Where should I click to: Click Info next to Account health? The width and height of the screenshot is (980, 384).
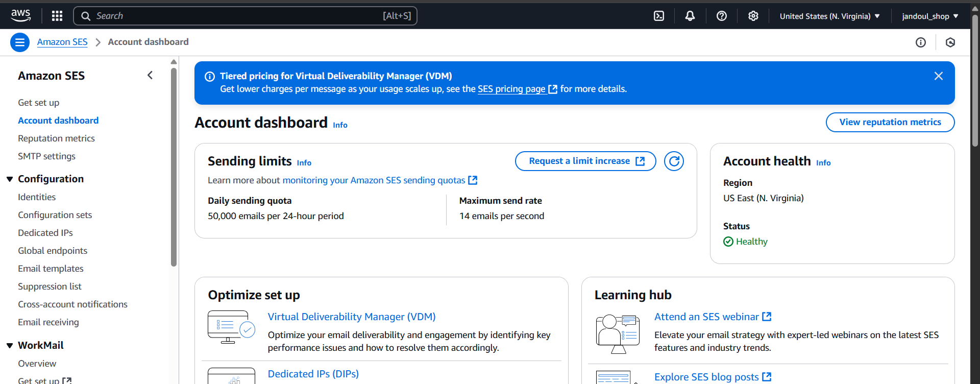[823, 163]
